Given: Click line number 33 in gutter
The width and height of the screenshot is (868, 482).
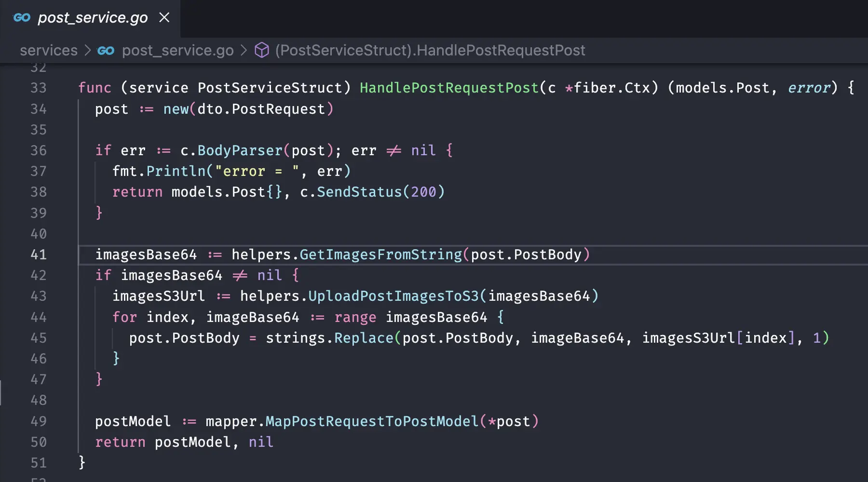Looking at the screenshot, I should 39,88.
